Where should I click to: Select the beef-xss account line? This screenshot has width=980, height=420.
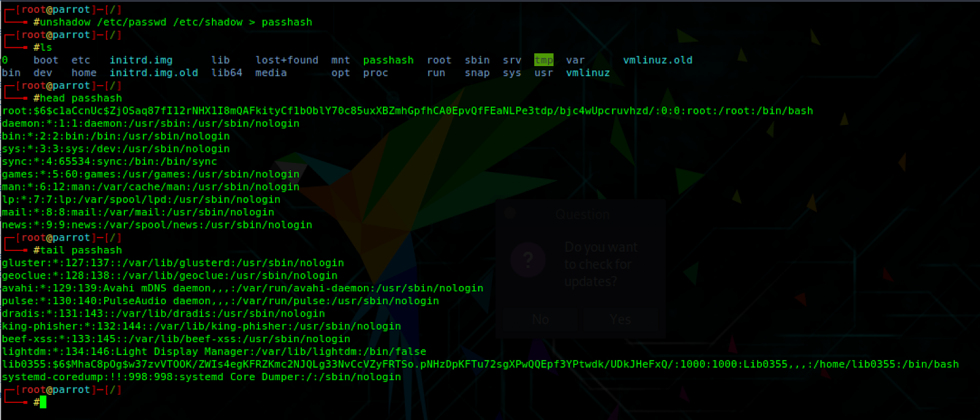click(x=176, y=339)
